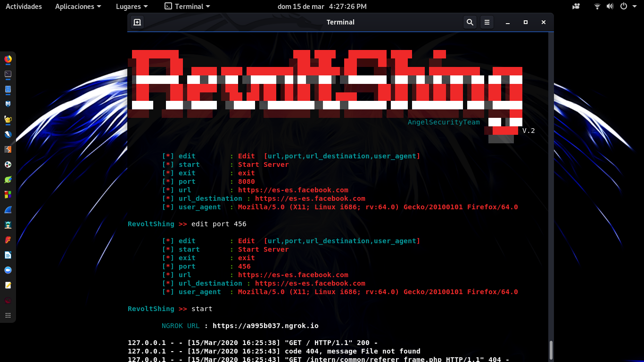Open the round three-colored-dots icon in dock
Viewport: 644px width, 362px height.
[x=8, y=165]
